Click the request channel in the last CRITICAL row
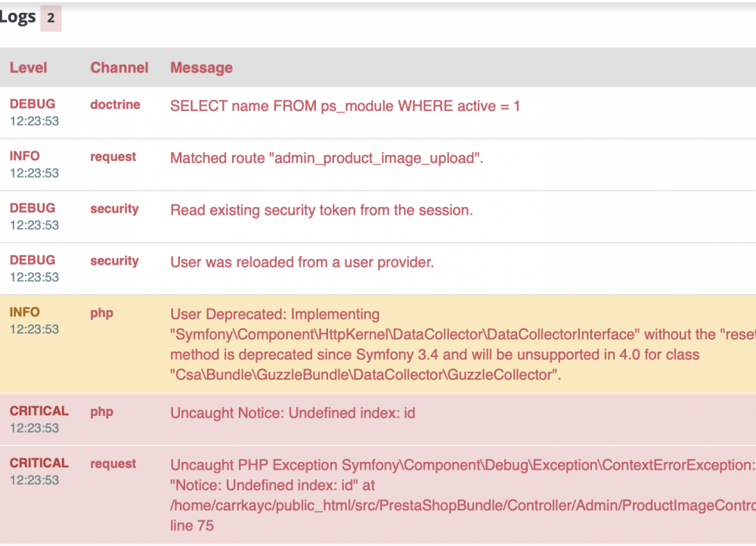 click(113, 464)
